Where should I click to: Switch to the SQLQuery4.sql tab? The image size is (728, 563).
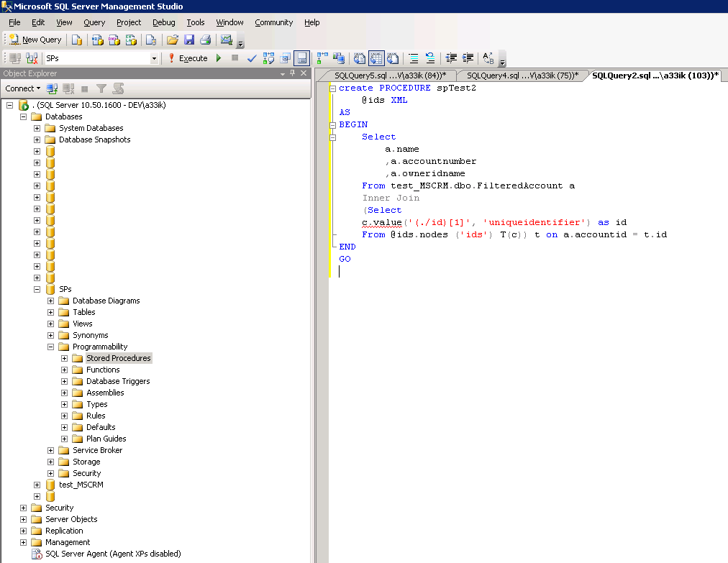pyautogui.click(x=523, y=75)
